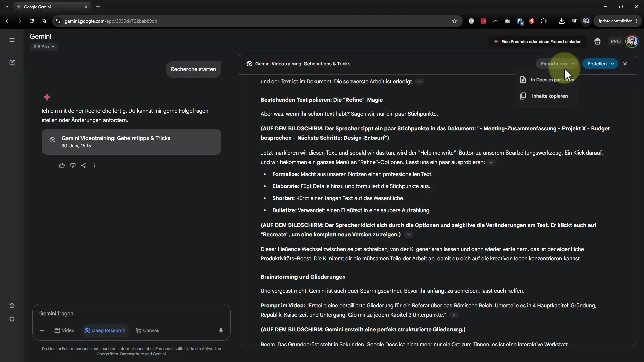The width and height of the screenshot is (644, 362).
Task: Expand source chevron after 'ein paar ausprobieren:'
Action: pos(491,162)
